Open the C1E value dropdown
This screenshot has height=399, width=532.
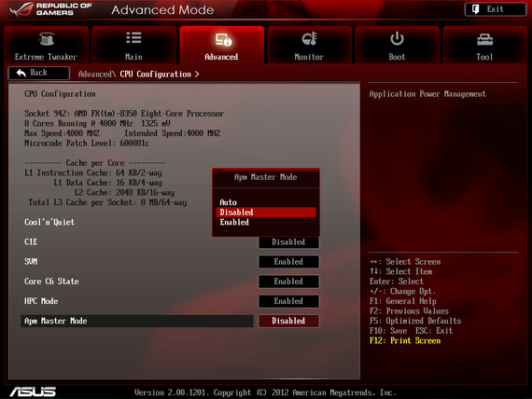click(x=288, y=242)
